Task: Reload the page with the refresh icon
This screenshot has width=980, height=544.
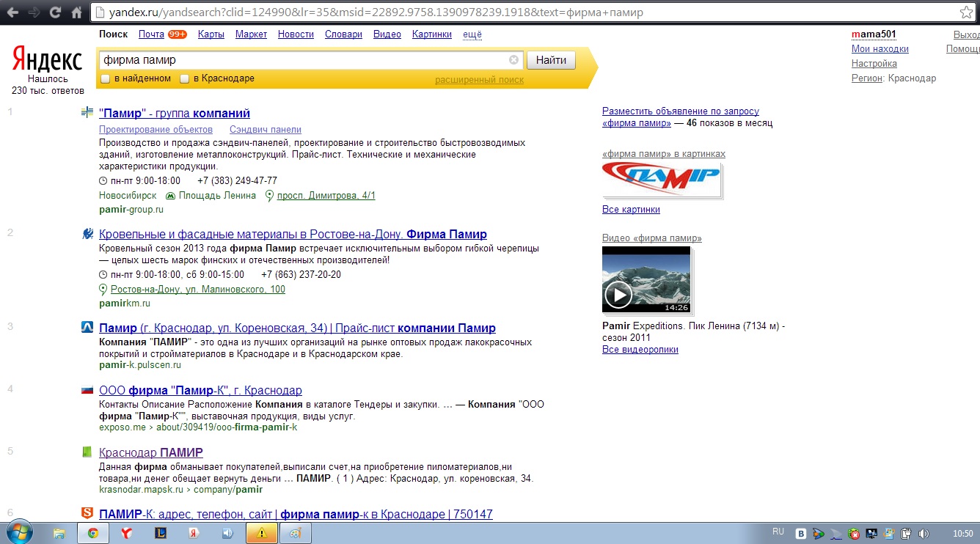Action: coord(55,12)
